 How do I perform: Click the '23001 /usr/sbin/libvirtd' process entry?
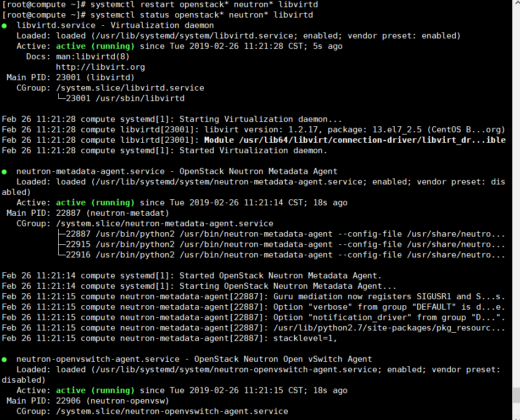125,98
